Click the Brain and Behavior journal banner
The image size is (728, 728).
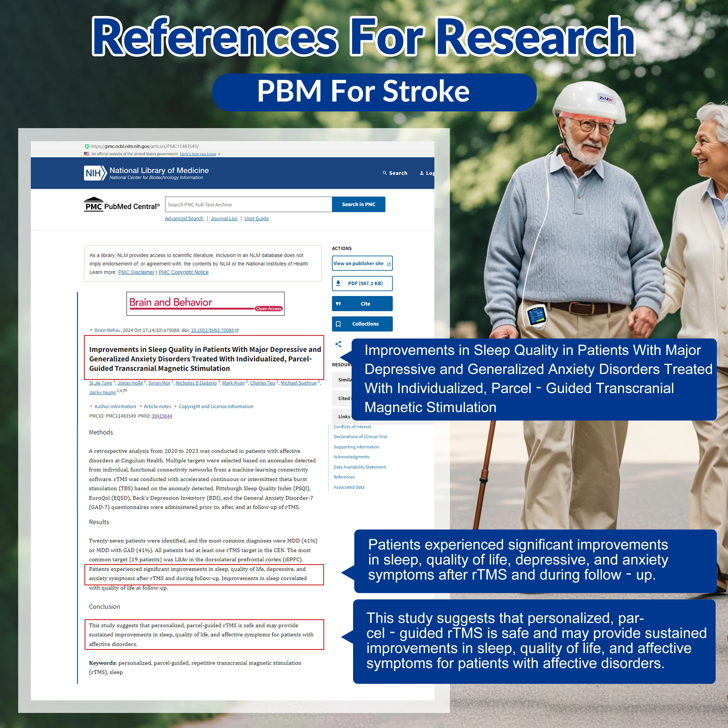pos(205,304)
